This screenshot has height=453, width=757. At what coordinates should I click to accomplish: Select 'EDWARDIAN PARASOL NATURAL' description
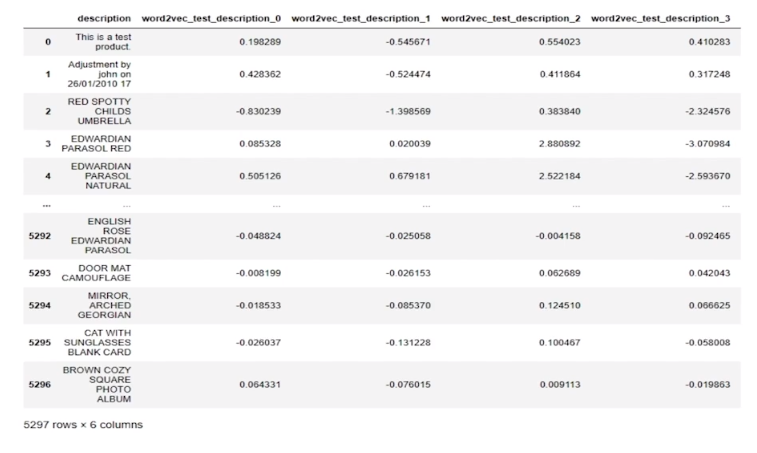tap(101, 176)
